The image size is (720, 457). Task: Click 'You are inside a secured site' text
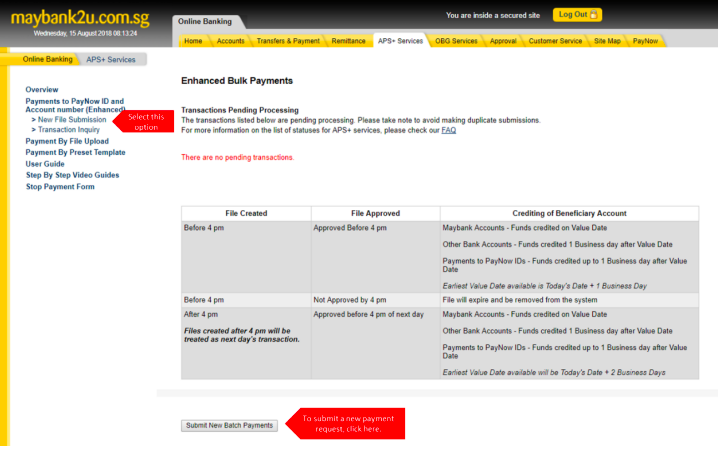pyautogui.click(x=493, y=15)
